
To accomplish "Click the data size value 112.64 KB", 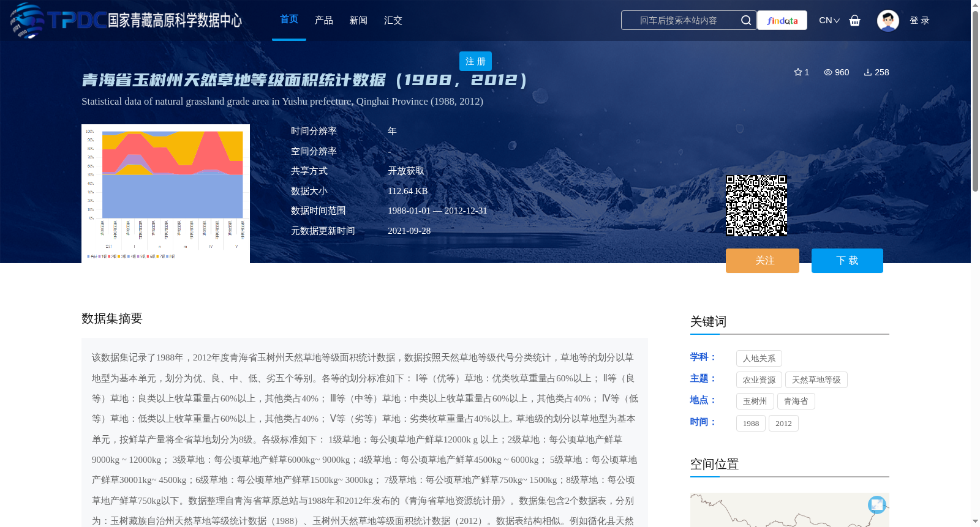I will click(x=408, y=191).
